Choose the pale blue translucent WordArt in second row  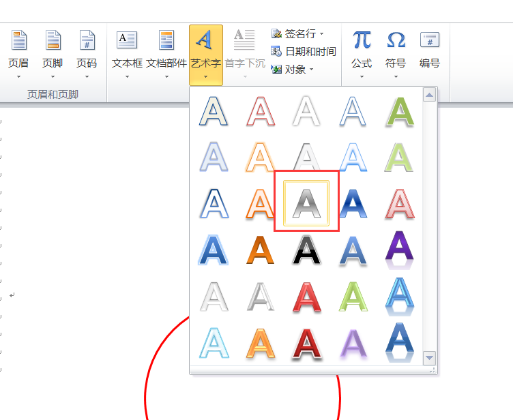point(214,157)
